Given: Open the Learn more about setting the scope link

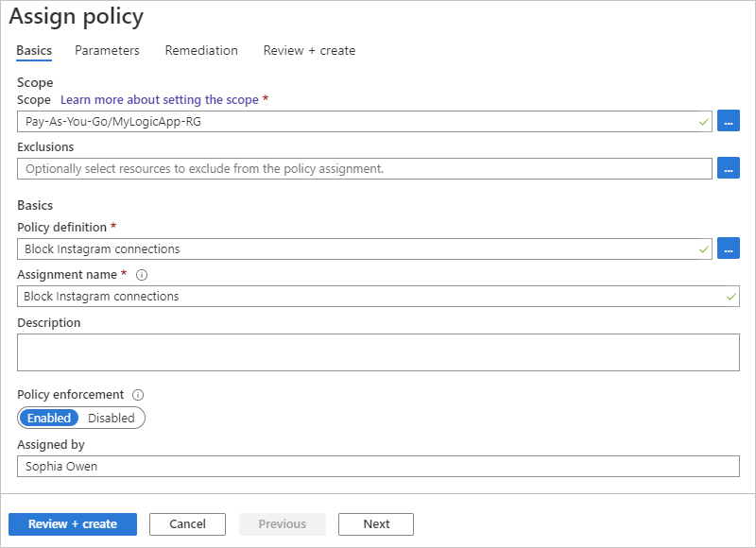Looking at the screenshot, I should [160, 100].
